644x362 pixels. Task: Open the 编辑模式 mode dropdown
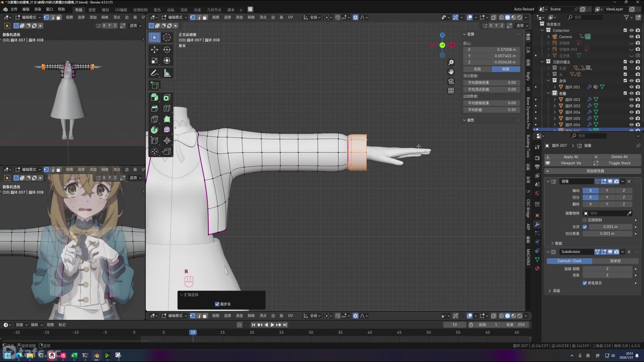tap(175, 17)
